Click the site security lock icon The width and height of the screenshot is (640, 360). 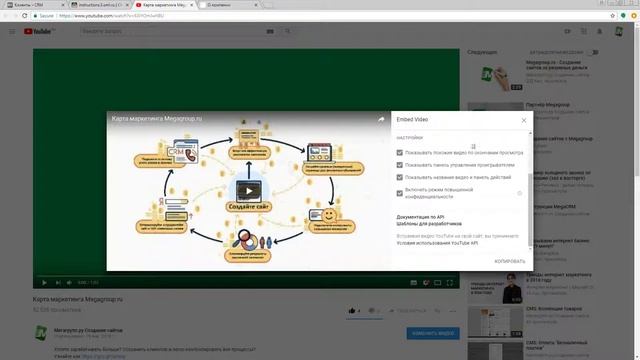click(x=36, y=16)
